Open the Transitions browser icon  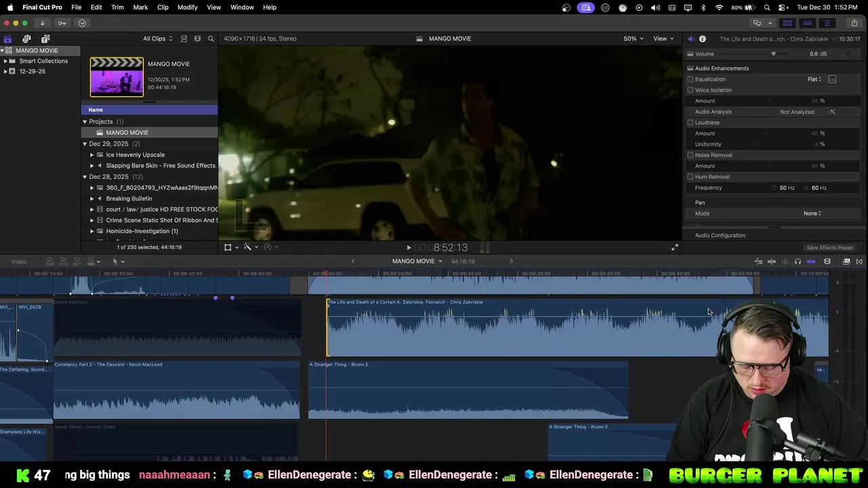tap(859, 262)
